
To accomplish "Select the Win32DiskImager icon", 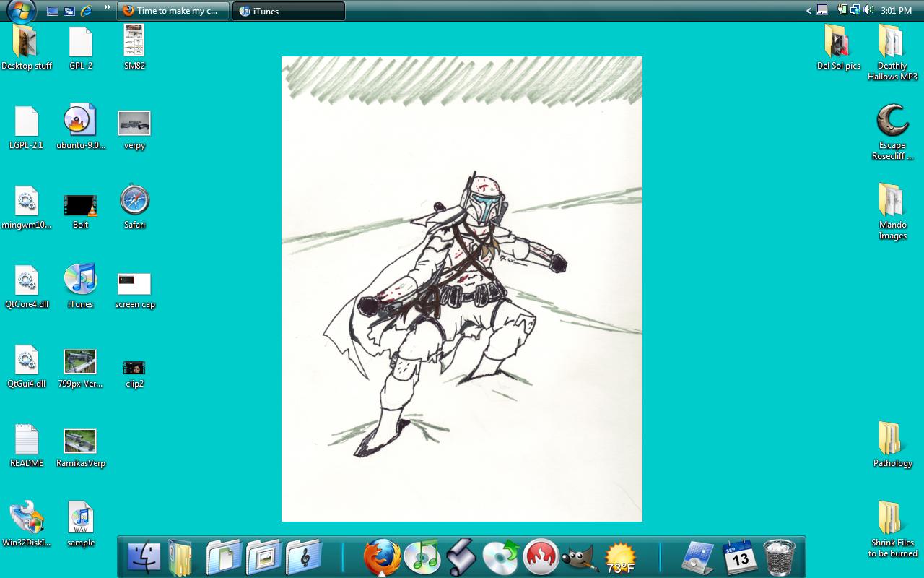I will 27,524.
